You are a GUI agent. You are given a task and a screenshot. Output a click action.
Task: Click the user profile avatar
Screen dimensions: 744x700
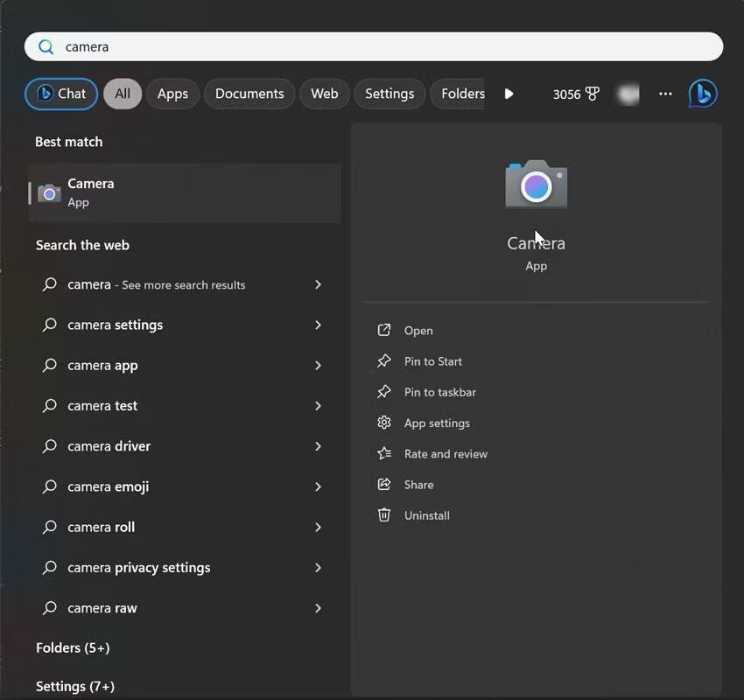pyautogui.click(x=628, y=94)
